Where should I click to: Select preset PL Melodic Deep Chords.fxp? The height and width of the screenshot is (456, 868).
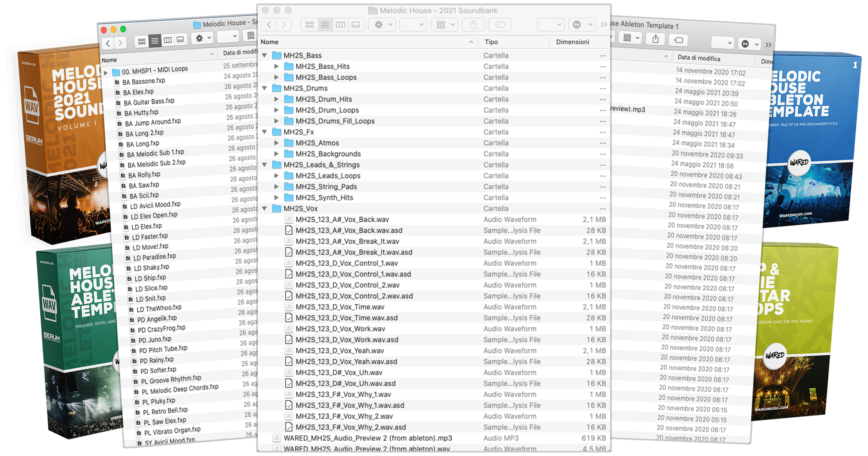pyautogui.click(x=180, y=389)
